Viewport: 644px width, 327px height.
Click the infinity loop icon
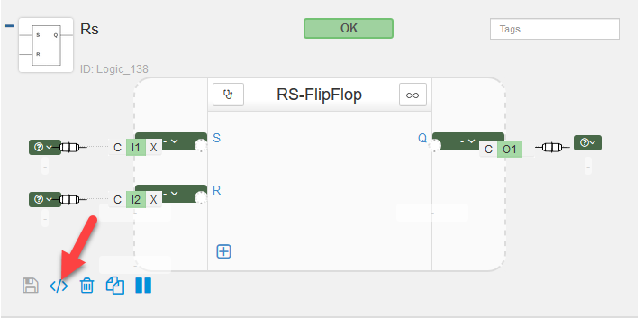pos(413,95)
